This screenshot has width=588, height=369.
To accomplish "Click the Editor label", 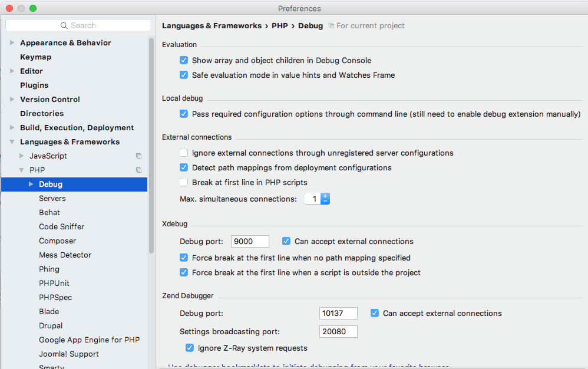I will tap(31, 71).
